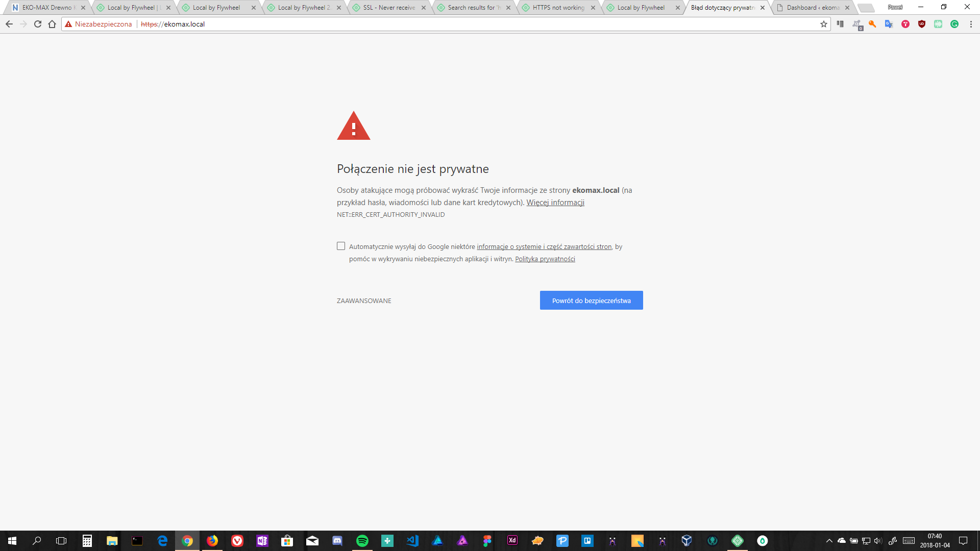This screenshot has height=551, width=980.
Task: Expand the ZAAWANSOWANE advanced options
Action: coord(364,300)
